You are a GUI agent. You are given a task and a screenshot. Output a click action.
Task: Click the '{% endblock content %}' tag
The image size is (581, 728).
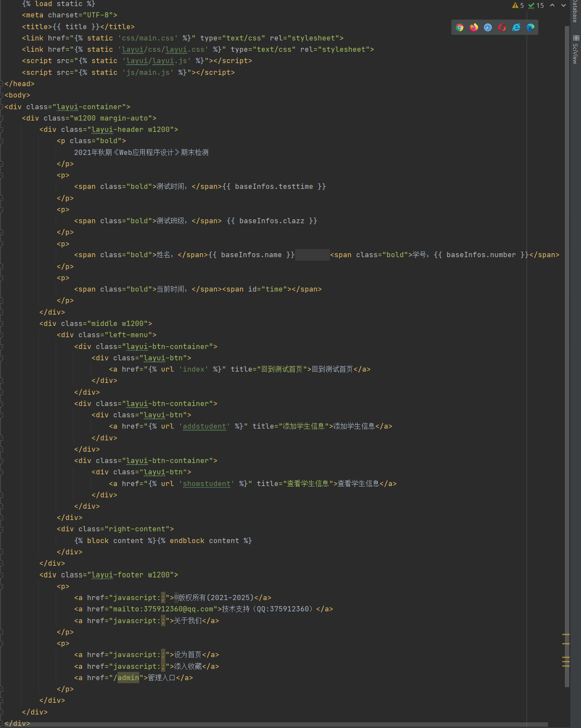pyautogui.click(x=205, y=541)
